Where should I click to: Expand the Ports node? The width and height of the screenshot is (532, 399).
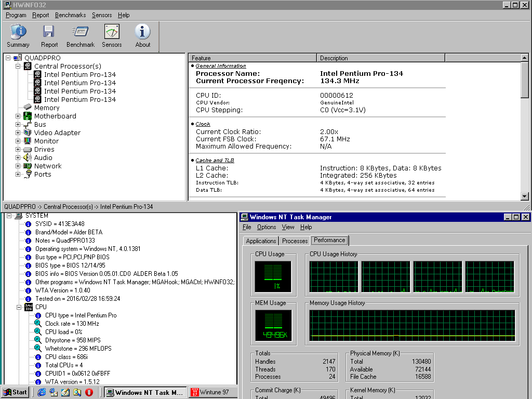(18, 175)
